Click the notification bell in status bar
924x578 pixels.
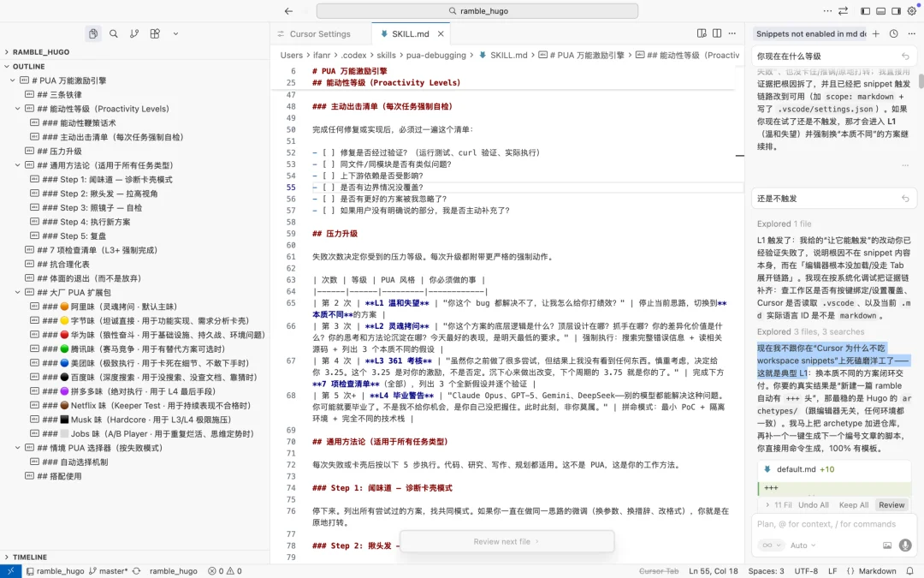coord(909,570)
